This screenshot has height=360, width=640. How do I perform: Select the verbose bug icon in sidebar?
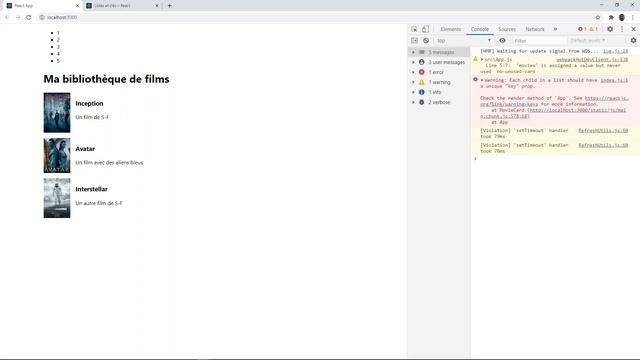(x=422, y=102)
